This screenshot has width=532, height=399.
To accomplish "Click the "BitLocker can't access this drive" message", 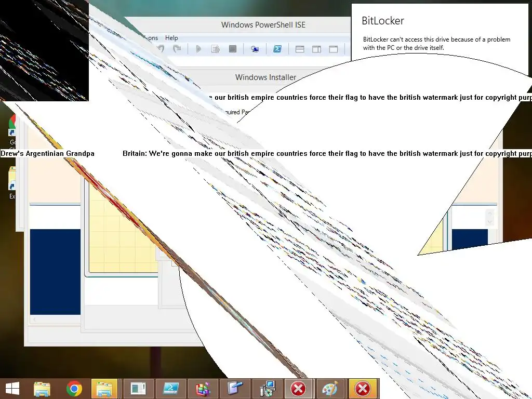I will pyautogui.click(x=436, y=44).
